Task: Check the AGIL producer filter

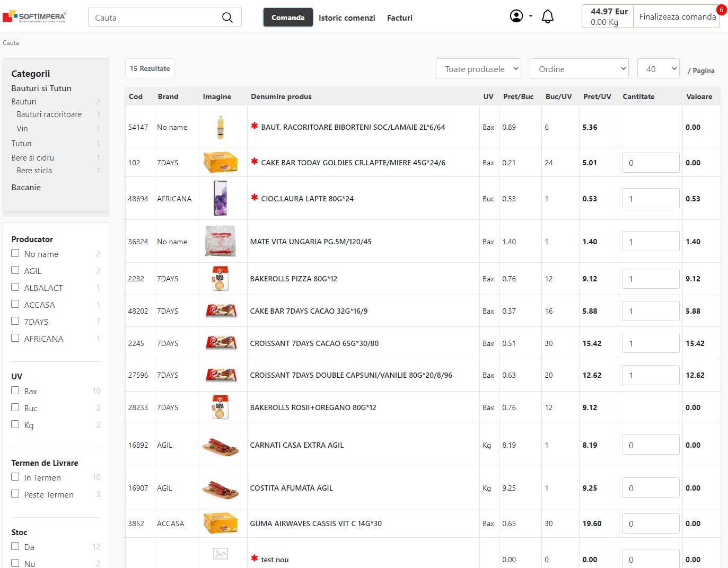Action: point(15,270)
